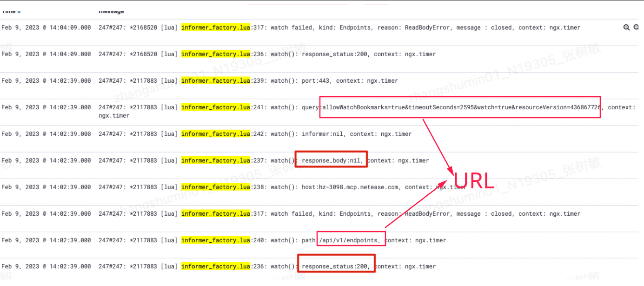Screen dimensions: 644x286
Task: Click informer_factory.lua on the watch failed row
Action: (x=215, y=213)
